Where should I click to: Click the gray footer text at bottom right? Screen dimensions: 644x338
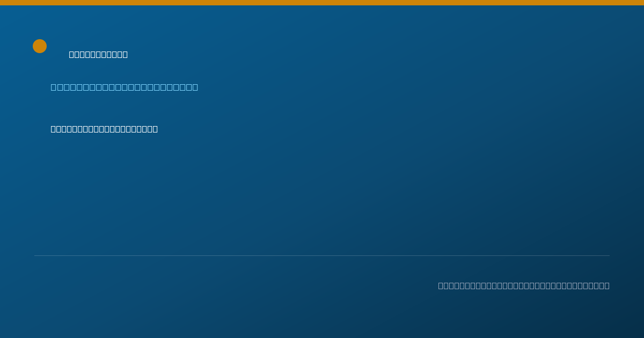pos(524,285)
